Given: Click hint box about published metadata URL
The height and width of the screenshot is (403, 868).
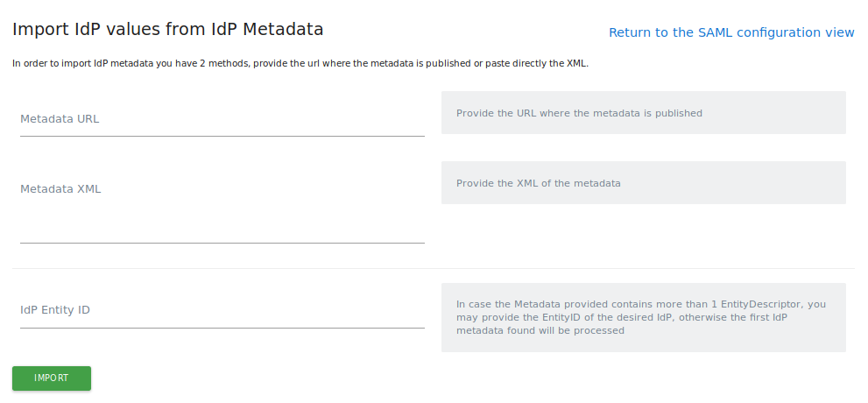Looking at the screenshot, I should pos(643,113).
